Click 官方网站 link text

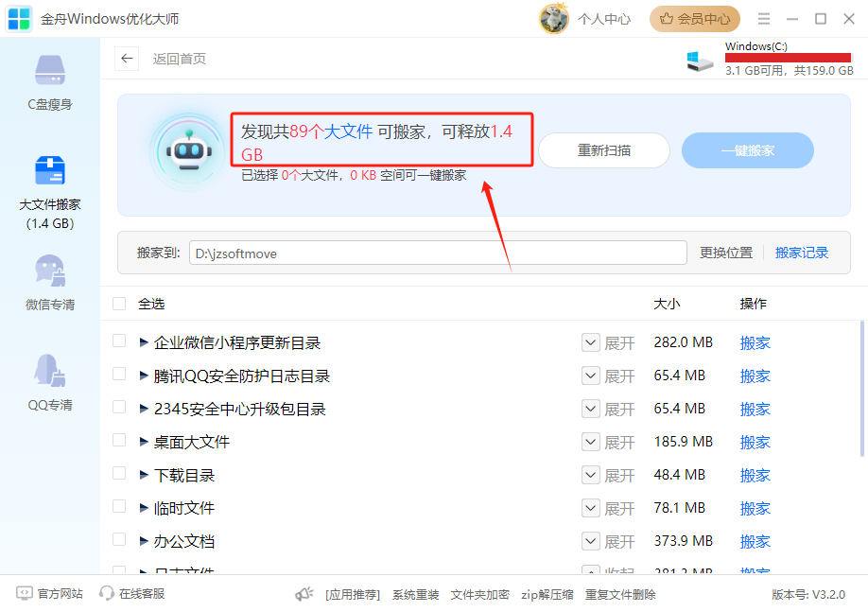[x=61, y=594]
